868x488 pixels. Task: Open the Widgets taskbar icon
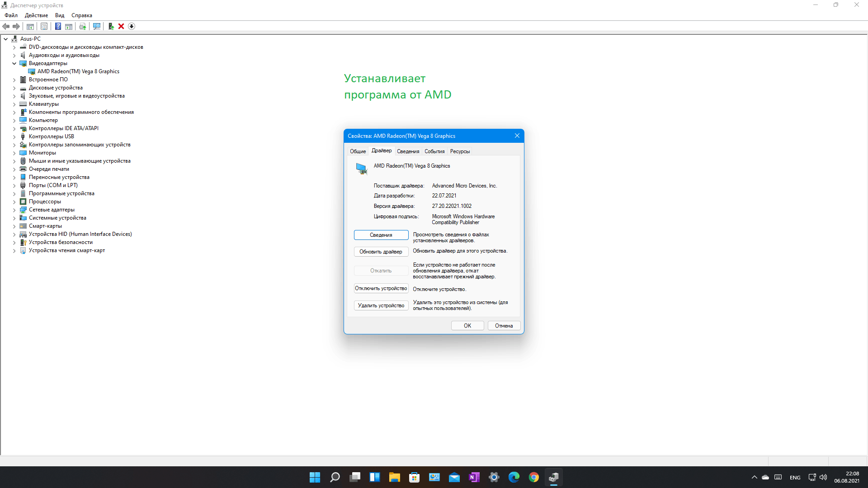tap(375, 477)
